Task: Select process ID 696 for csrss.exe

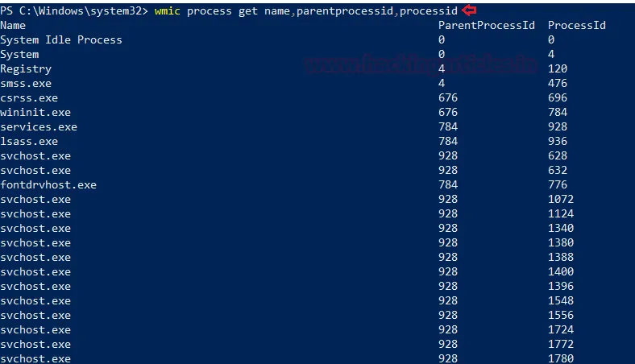Action: 558,97
